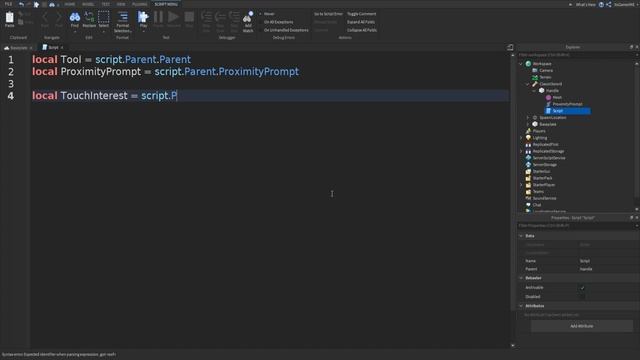The width and height of the screenshot is (640, 360).
Task: Click the Pause playback icon
Action: point(158,17)
